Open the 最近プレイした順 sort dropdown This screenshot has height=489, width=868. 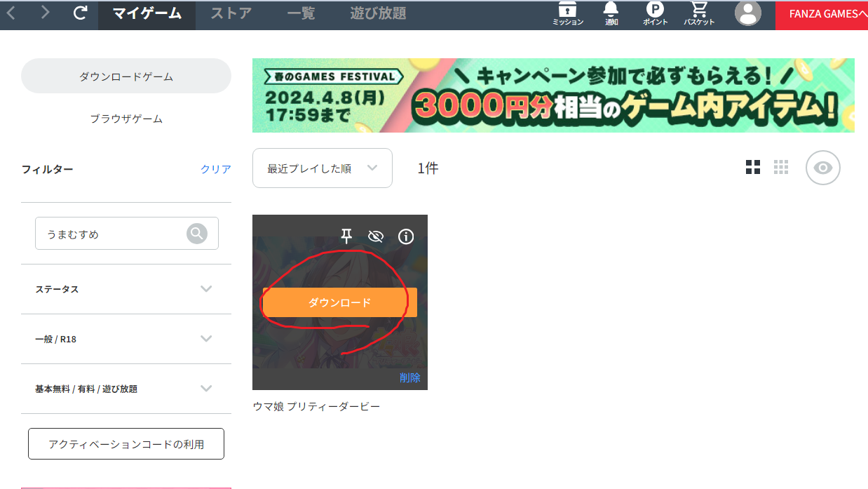point(323,168)
